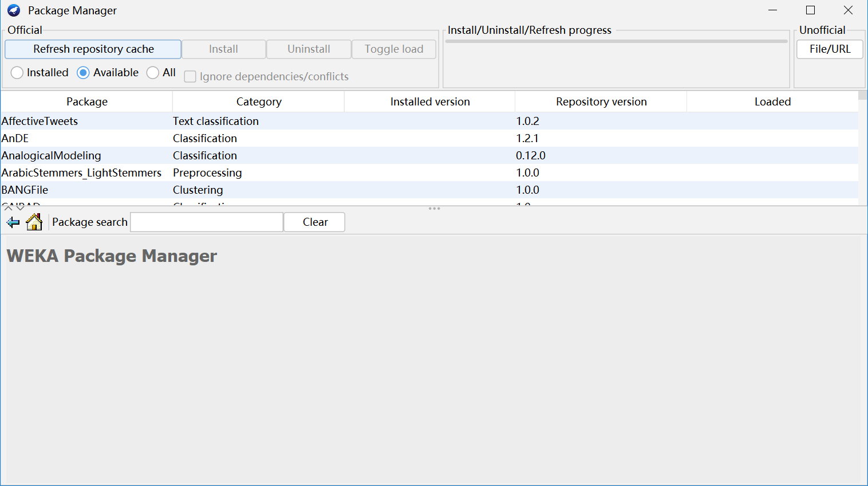Maximize the Package Manager window
The width and height of the screenshot is (868, 486).
coord(810,10)
